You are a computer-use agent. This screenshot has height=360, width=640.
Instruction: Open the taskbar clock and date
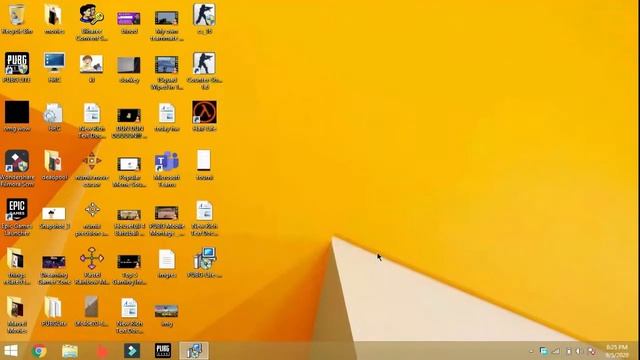(617, 351)
